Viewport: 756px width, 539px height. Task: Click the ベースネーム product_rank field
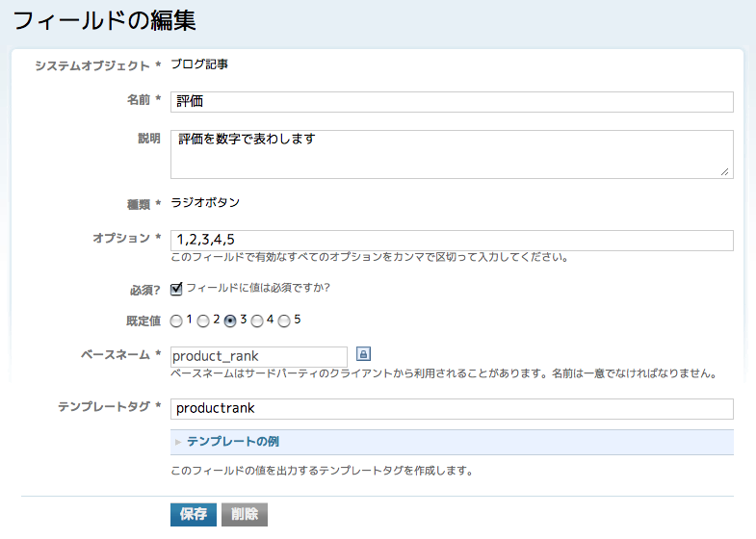[259, 357]
